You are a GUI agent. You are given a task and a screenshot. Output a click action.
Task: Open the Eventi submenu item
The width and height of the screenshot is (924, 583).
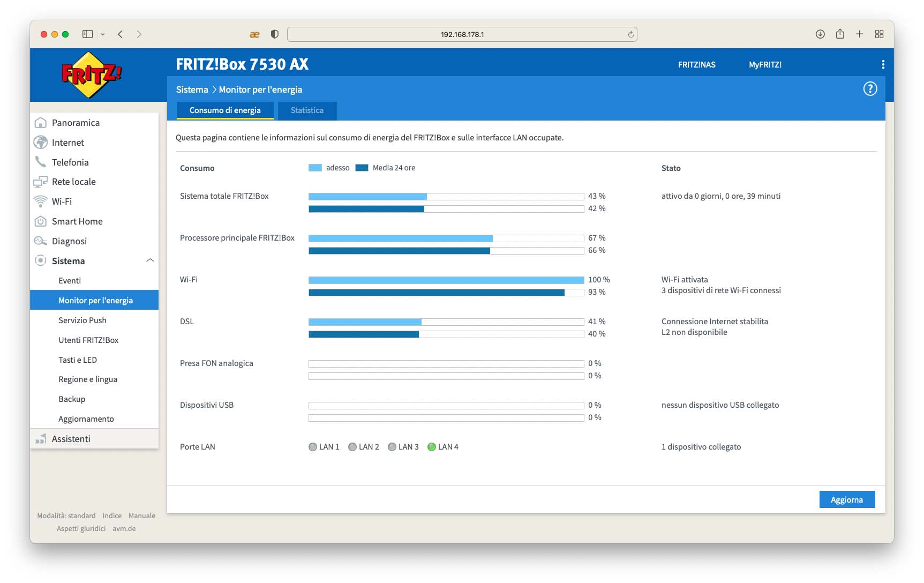(x=70, y=281)
